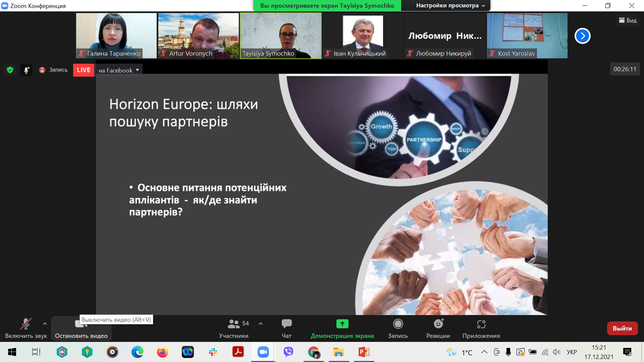Show hidden system tray icons

(484, 352)
